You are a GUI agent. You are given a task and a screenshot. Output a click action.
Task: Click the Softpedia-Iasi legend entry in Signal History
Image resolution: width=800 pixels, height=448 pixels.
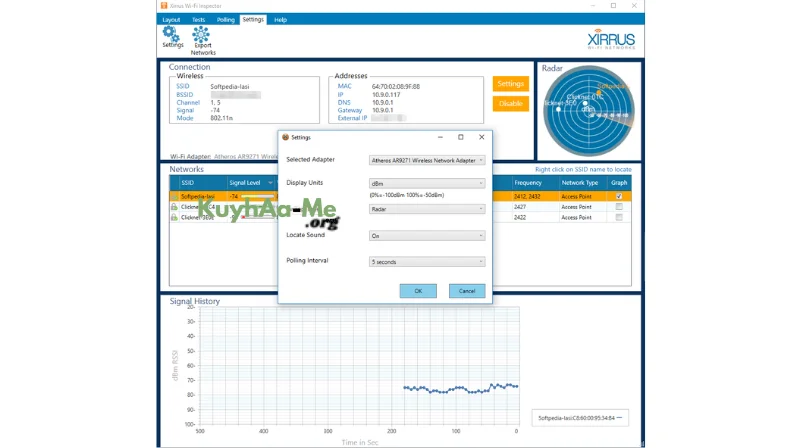580,418
